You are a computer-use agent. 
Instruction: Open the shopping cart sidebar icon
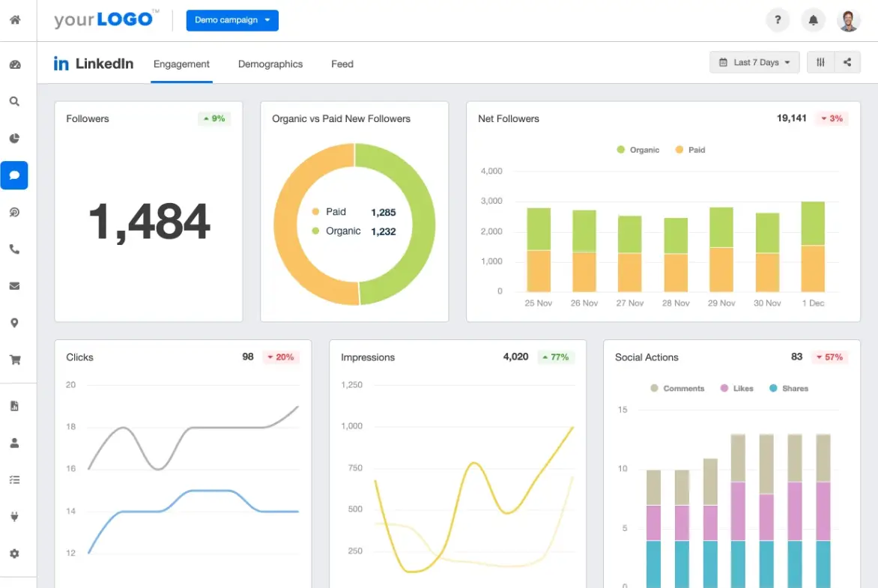point(14,360)
